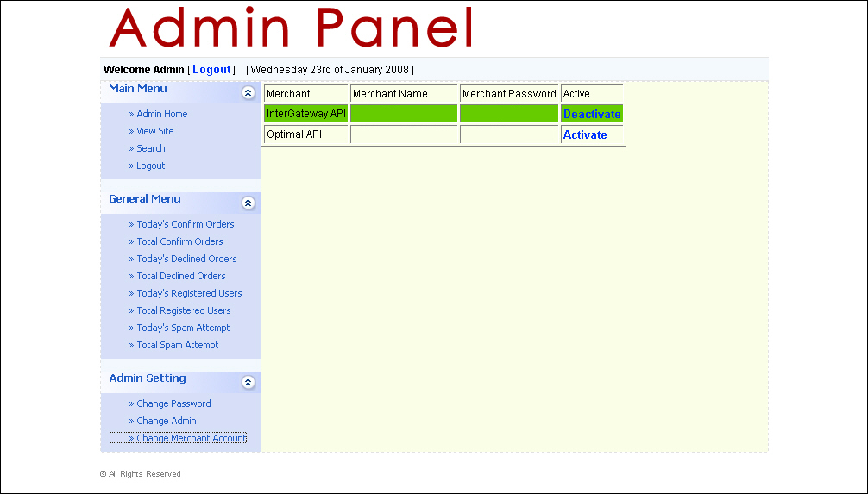Click Optimal API Merchant Name cell
This screenshot has height=494, width=868.
point(404,134)
